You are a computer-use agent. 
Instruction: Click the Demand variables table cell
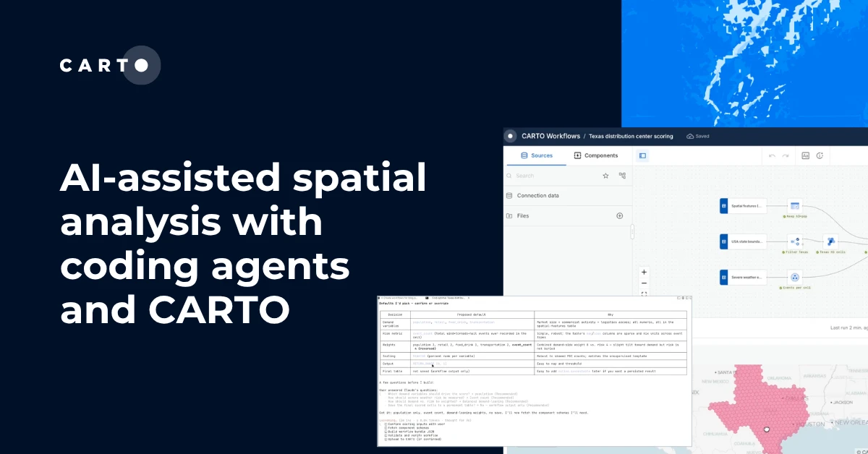tap(395, 322)
